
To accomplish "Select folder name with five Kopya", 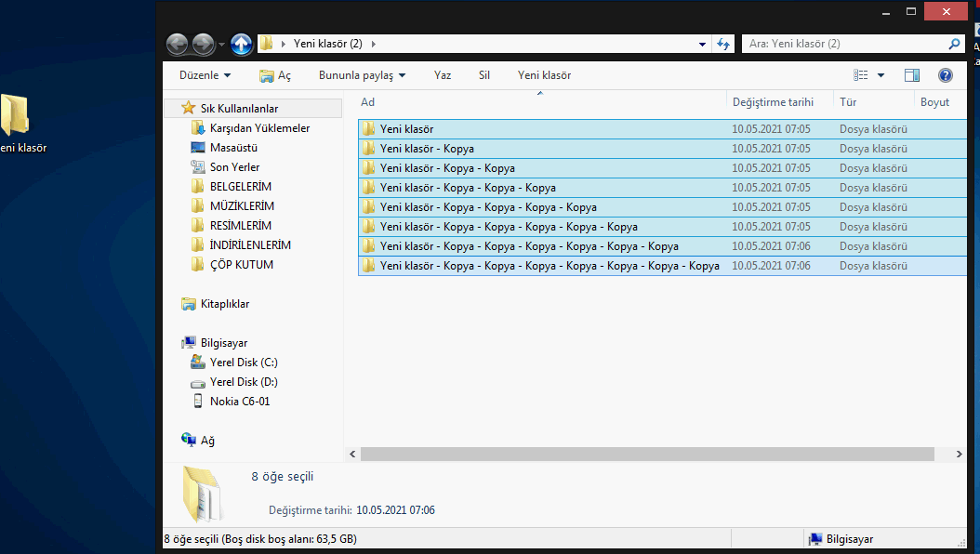I will tap(509, 227).
